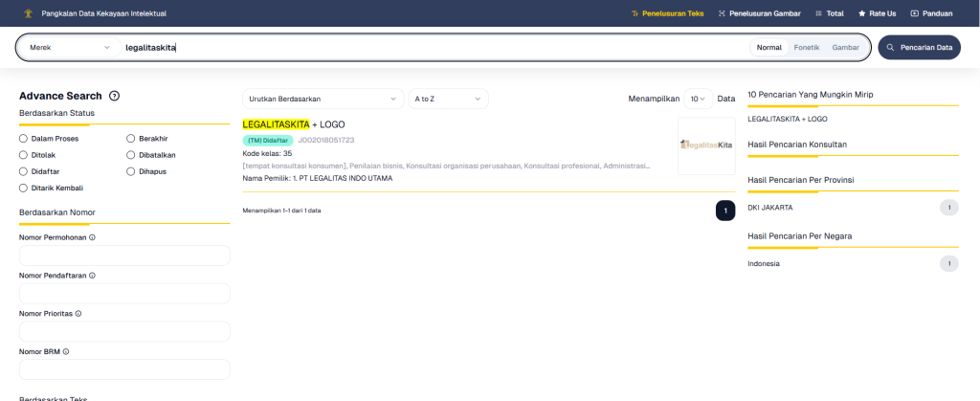Click the Garuda emblem logo icon
This screenshot has width=980, height=401.
tap(27, 13)
